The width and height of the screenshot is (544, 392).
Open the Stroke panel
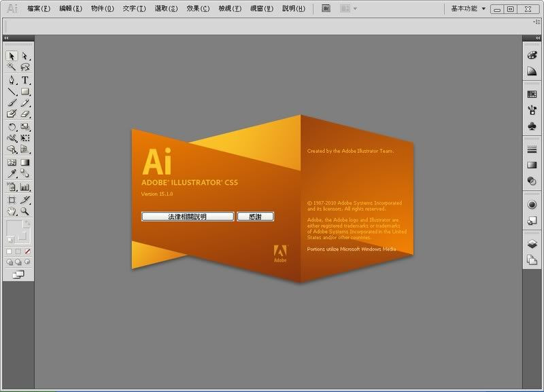point(532,149)
